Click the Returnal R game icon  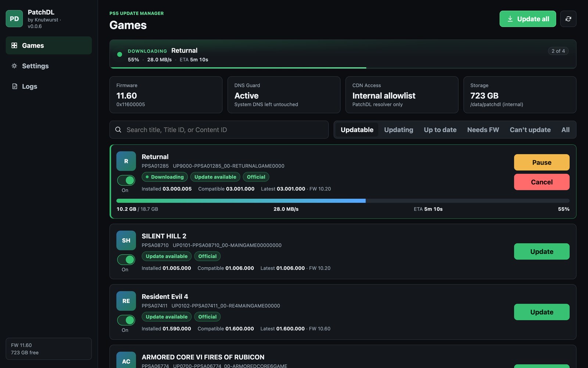point(126,161)
